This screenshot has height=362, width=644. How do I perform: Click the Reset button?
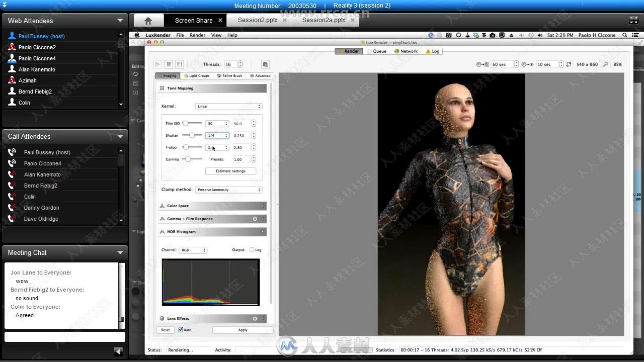pos(166,330)
